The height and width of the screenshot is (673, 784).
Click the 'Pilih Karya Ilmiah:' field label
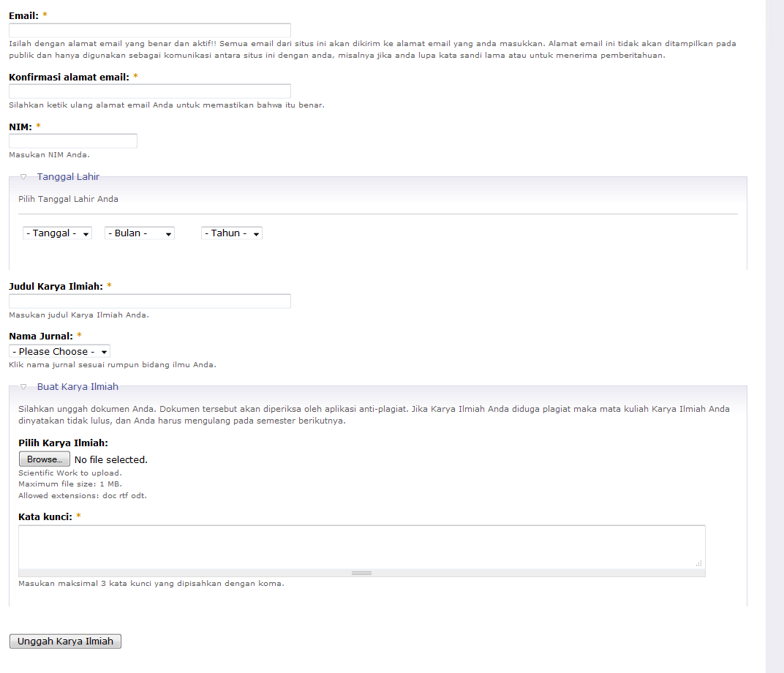click(x=63, y=443)
